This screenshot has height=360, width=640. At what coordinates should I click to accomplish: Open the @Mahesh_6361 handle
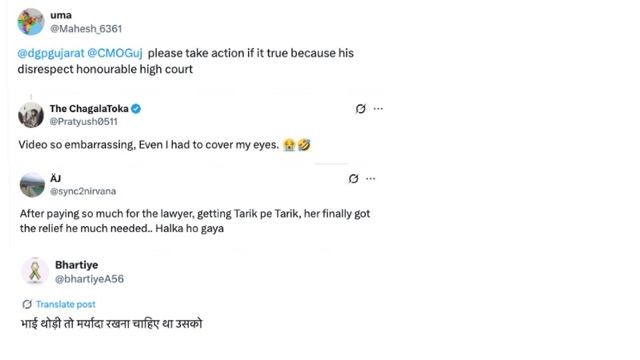[x=86, y=29]
